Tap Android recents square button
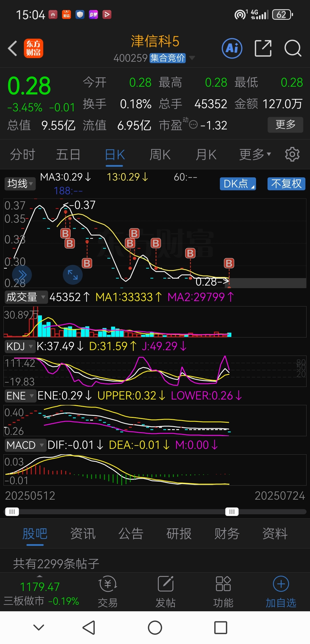The width and height of the screenshot is (310, 644). click(221, 628)
